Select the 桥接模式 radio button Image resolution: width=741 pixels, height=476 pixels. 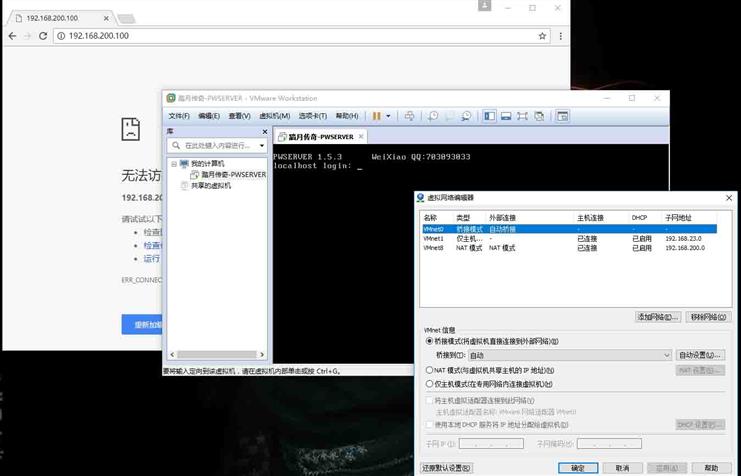click(x=429, y=341)
